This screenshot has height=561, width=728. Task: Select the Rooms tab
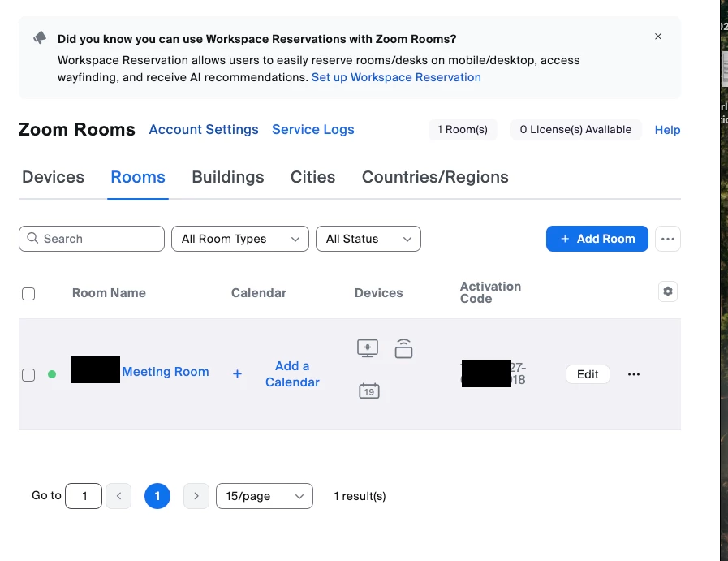point(138,177)
